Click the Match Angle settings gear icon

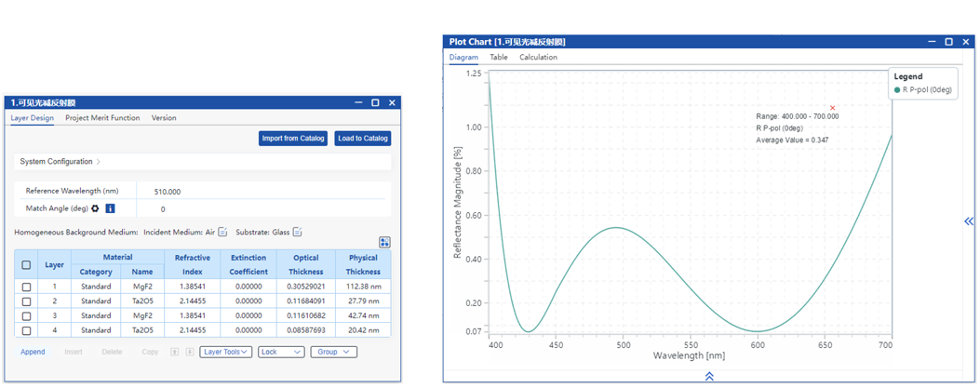coord(95,208)
